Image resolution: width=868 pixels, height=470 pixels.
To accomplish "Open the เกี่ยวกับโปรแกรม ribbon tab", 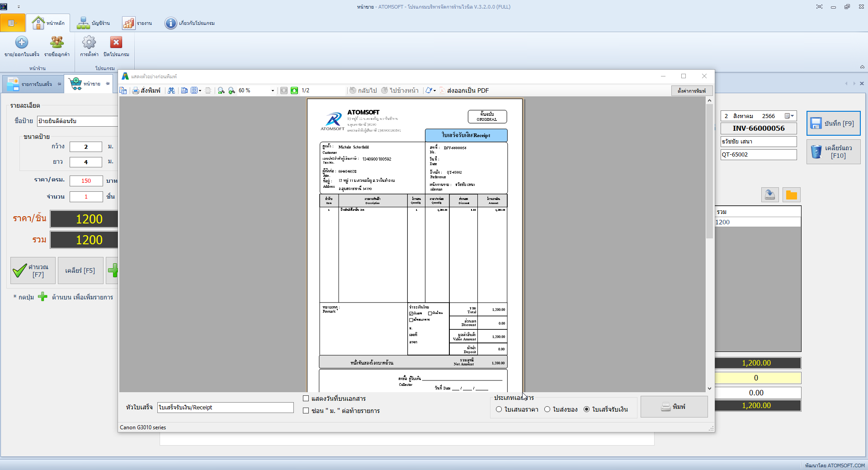I will tap(190, 23).
